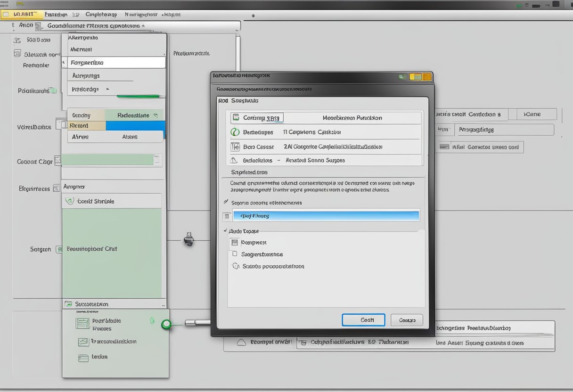The width and height of the screenshot is (573, 392).
Task: Toggle the green checkbox beside Sorgcan label
Action: coord(59,249)
